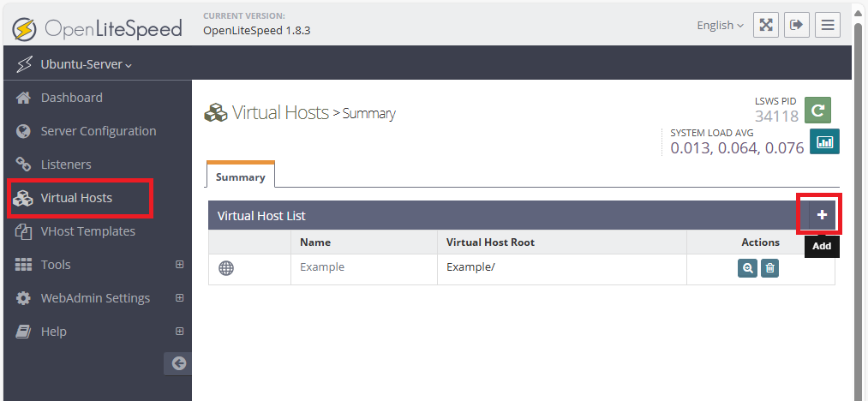Image resolution: width=868 pixels, height=401 pixels.
Task: Open the Ubuntu-Server dropdown
Action: [86, 65]
